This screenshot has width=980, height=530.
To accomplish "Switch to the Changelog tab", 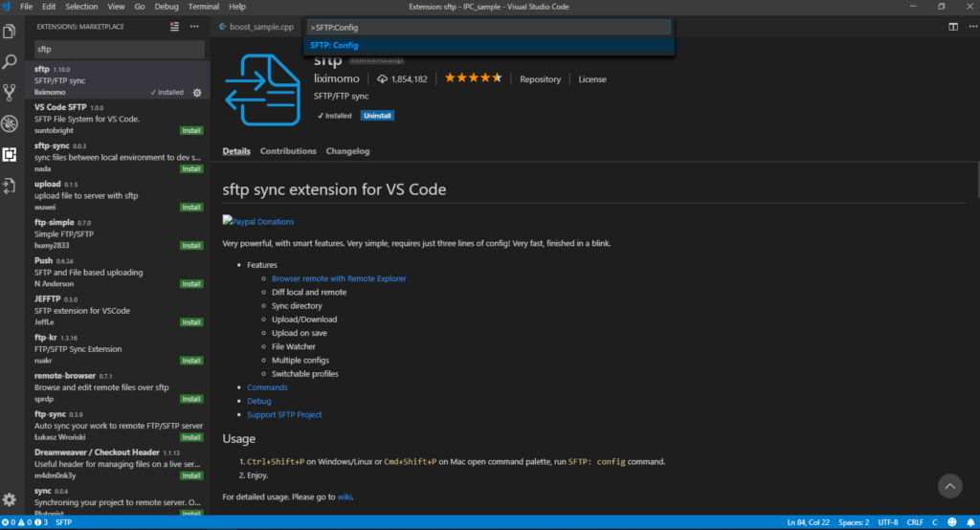I will click(347, 151).
